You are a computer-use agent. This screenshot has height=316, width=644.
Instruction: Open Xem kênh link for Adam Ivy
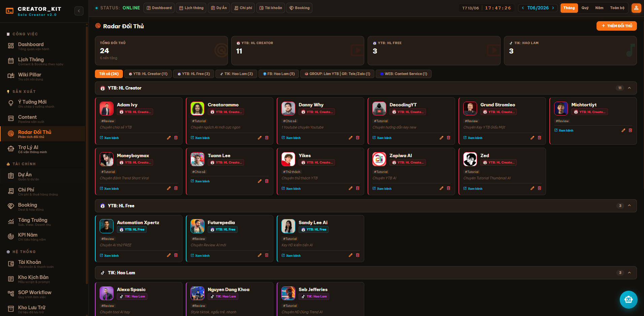[109, 138]
